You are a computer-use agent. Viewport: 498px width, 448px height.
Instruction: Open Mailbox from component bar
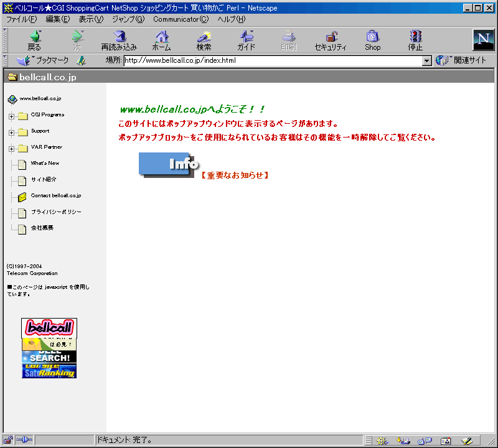[x=403, y=441]
